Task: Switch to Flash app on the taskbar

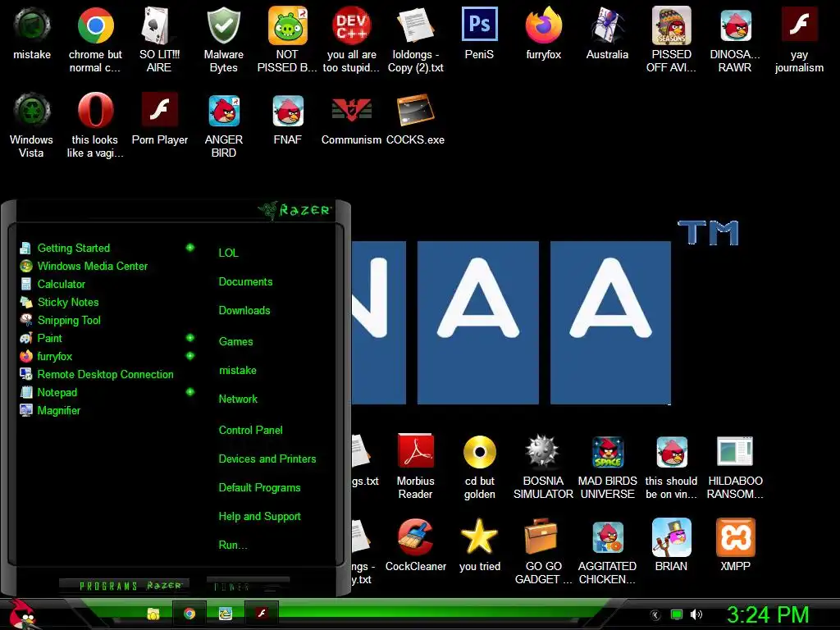Action: 262,614
